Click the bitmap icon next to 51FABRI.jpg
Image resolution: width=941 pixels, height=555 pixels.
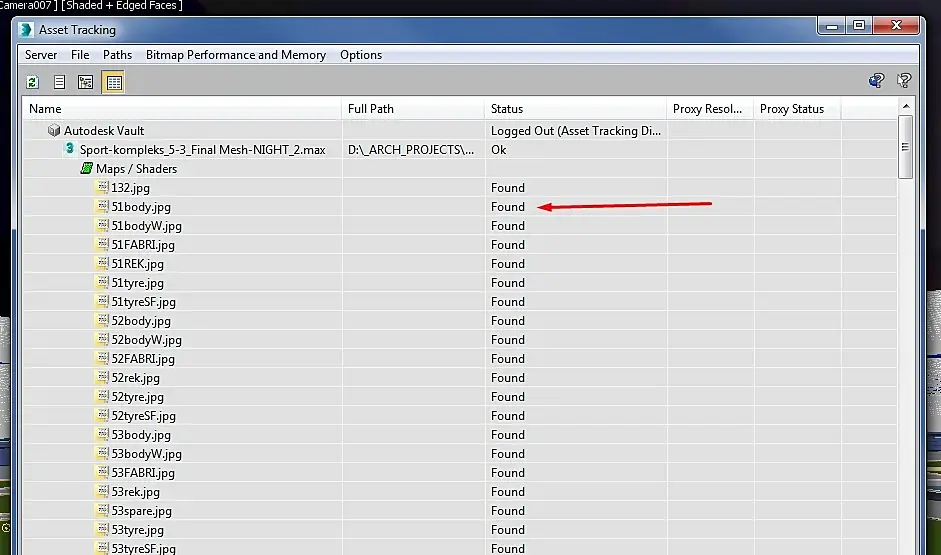[x=103, y=244]
